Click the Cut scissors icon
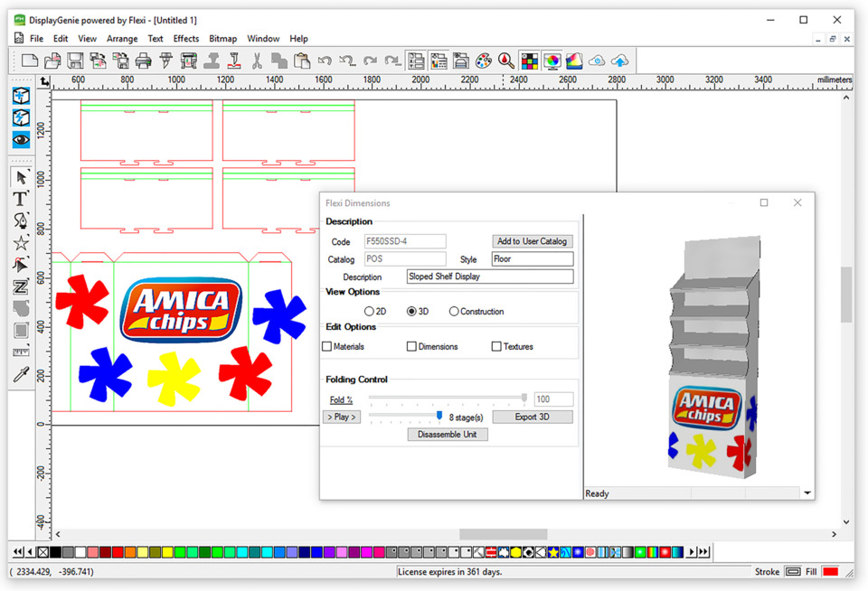Screen dimensions: 868x591 pos(257,61)
